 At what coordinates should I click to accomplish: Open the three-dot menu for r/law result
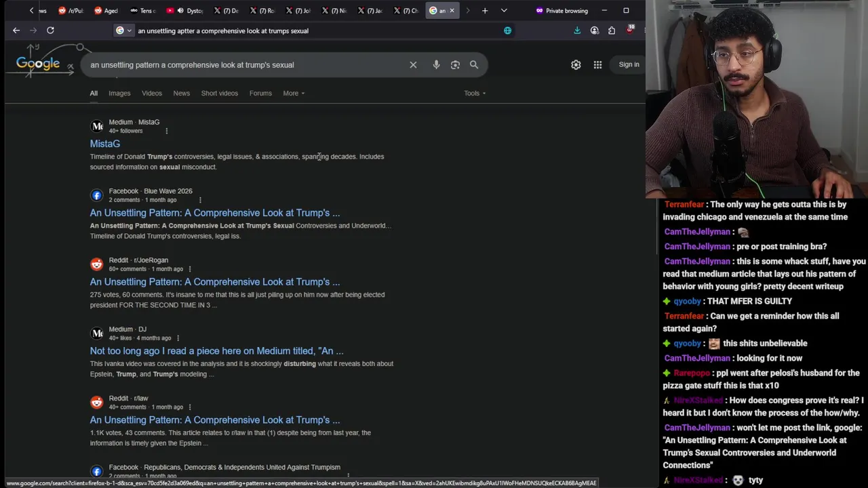(189, 407)
